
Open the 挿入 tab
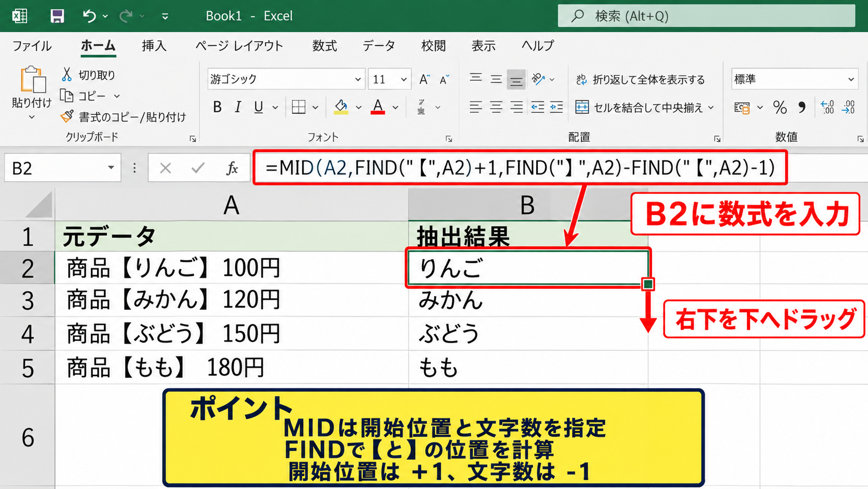click(x=154, y=46)
